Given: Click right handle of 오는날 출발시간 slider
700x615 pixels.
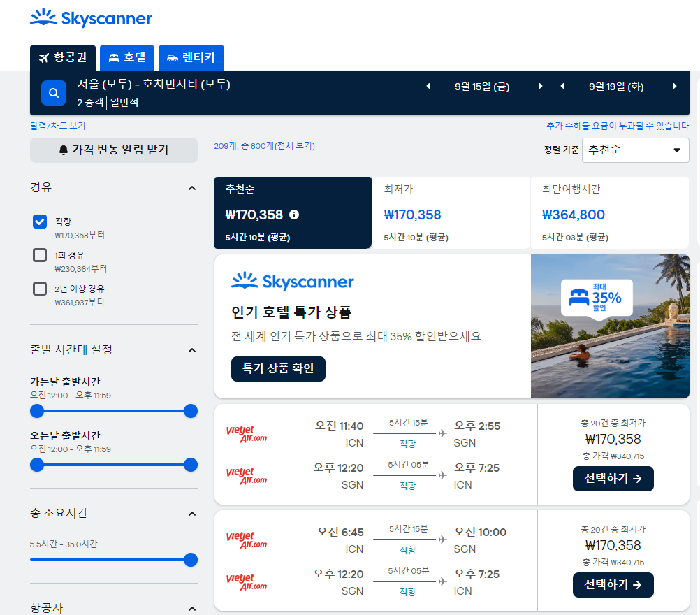Looking at the screenshot, I should tap(191, 465).
